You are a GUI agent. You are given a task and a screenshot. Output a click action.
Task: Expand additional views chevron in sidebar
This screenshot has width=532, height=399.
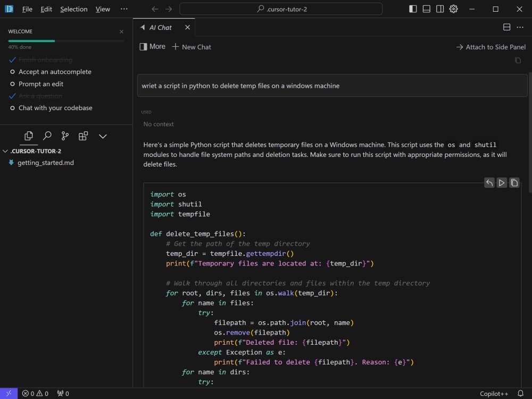pyautogui.click(x=103, y=136)
